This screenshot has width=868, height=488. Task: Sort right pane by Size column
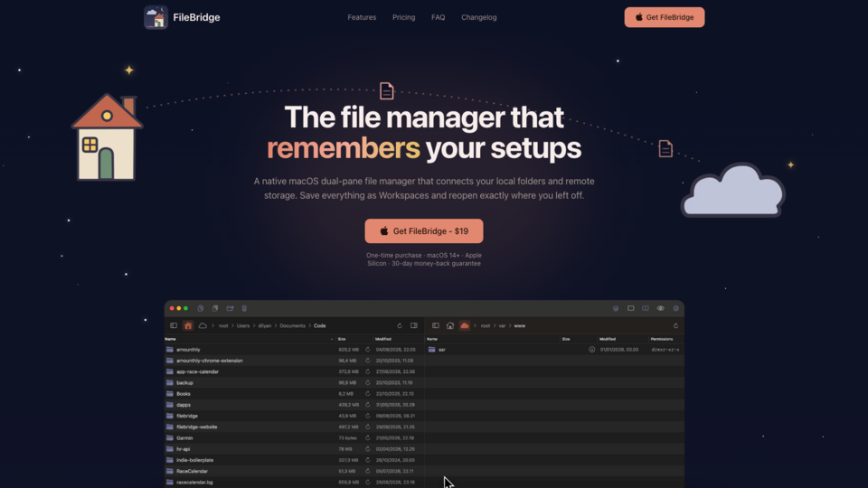[566, 339]
